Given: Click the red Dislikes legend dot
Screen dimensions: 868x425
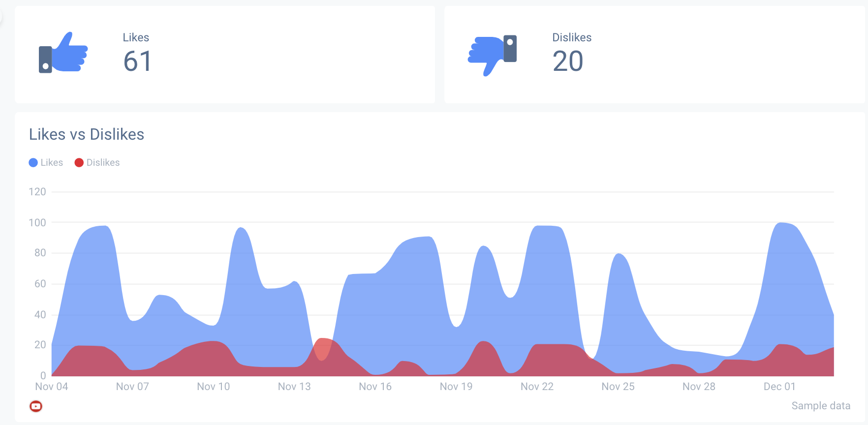Looking at the screenshot, I should [79, 162].
